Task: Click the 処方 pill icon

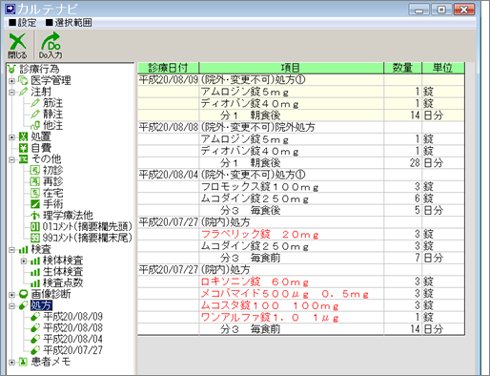Action: pyautogui.click(x=23, y=306)
